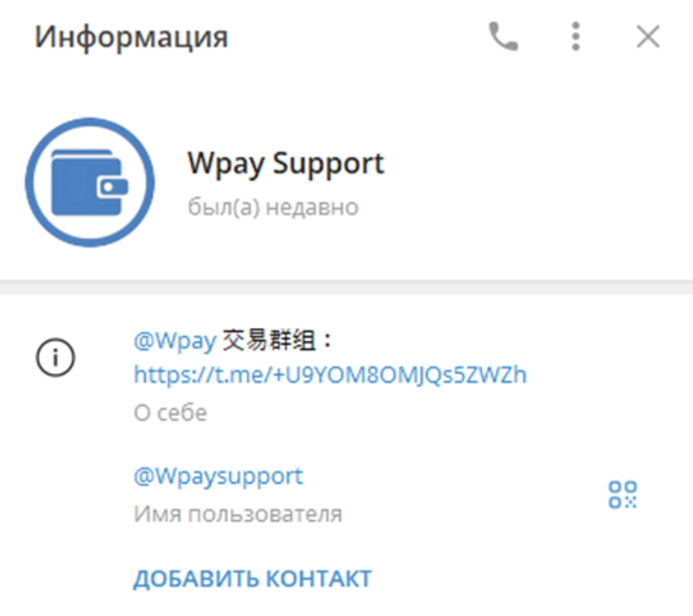This screenshot has width=693, height=616.
Task: Show QR code for @Wpaysupport username
Action: [x=623, y=494]
